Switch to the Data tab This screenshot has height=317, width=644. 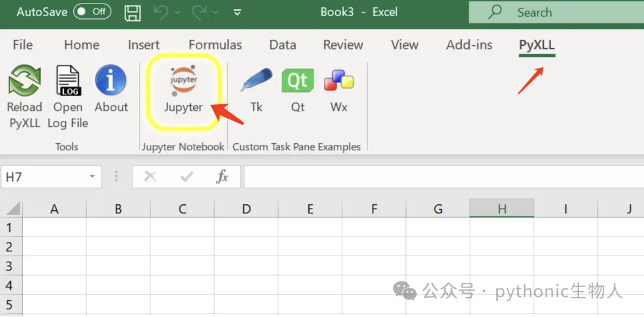click(x=283, y=45)
